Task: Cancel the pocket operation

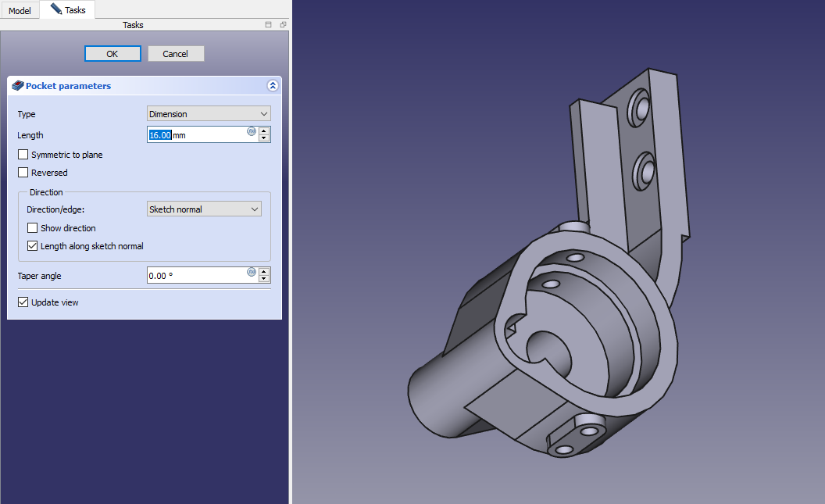Action: [x=176, y=54]
